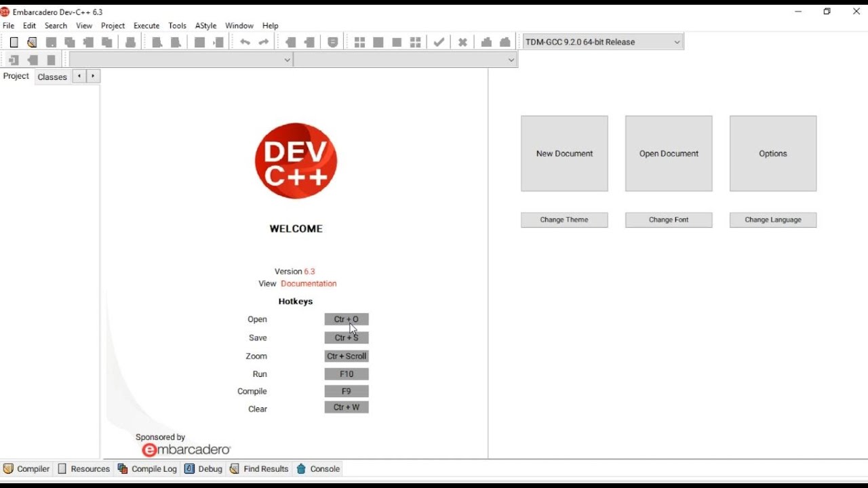The image size is (868, 488).
Task: Click the Ctr + W hotkey button
Action: pyautogui.click(x=347, y=407)
